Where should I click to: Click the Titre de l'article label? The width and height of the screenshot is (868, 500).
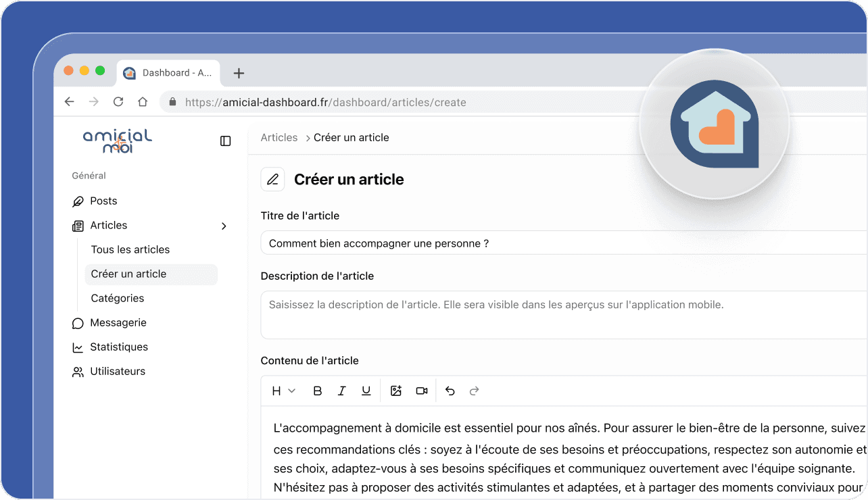pyautogui.click(x=300, y=216)
